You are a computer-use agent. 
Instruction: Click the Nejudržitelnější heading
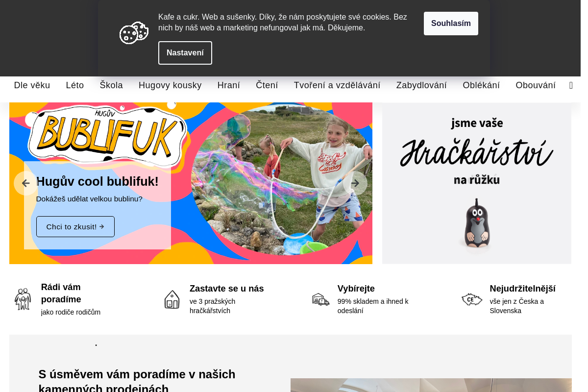pyautogui.click(x=523, y=289)
